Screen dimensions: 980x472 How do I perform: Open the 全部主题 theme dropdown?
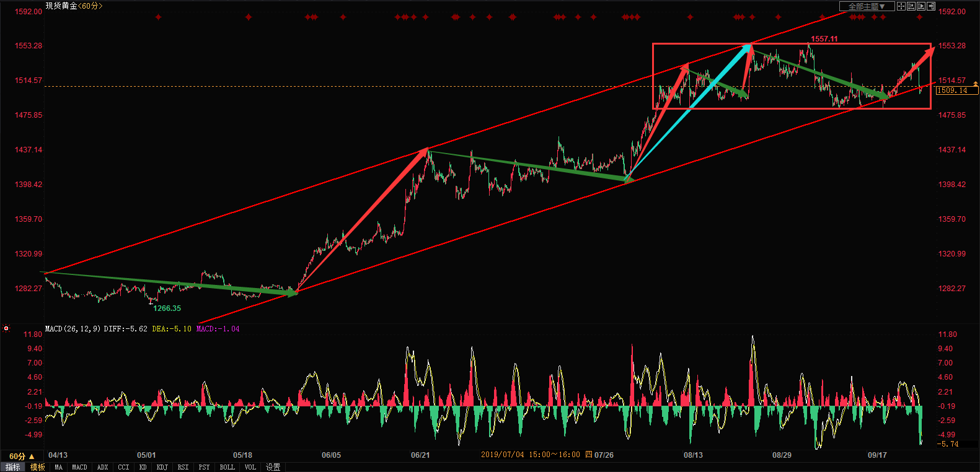click(x=867, y=6)
